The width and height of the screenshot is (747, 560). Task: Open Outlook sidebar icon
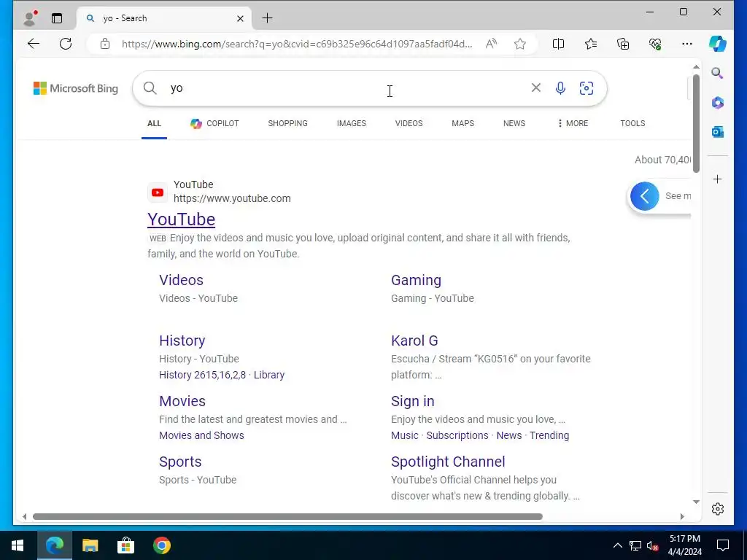pos(718,132)
